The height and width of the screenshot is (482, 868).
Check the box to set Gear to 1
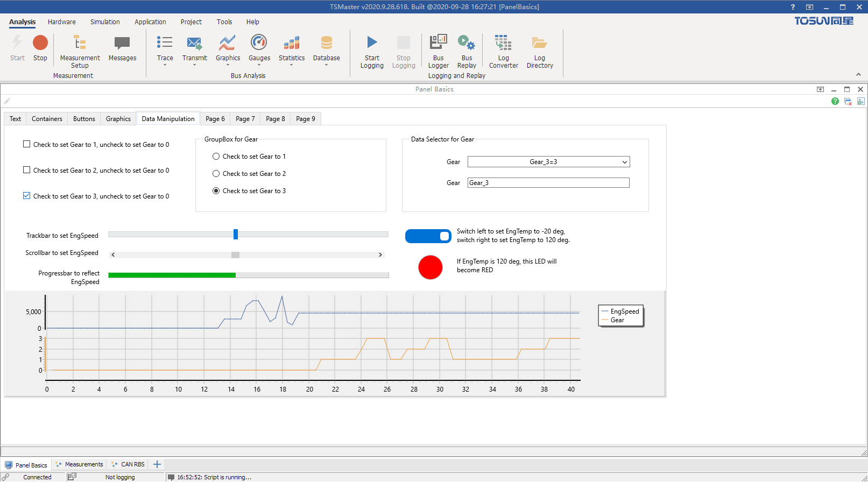coord(26,144)
